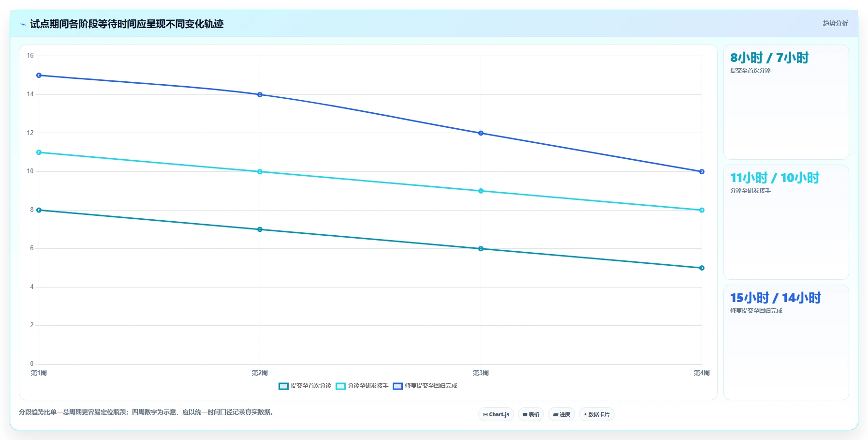Select the title 试点期间各阶段等待时间应呈现不同变化轨迹

coord(127,24)
